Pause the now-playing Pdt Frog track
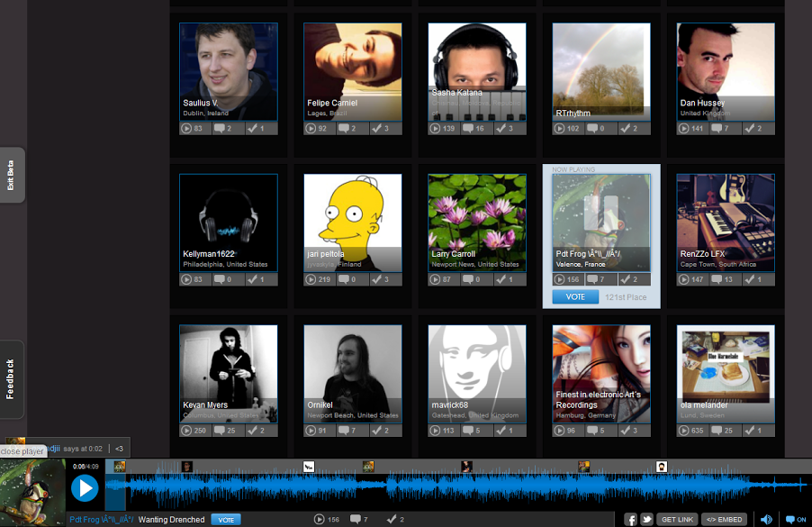812x527 pixels. click(600, 213)
